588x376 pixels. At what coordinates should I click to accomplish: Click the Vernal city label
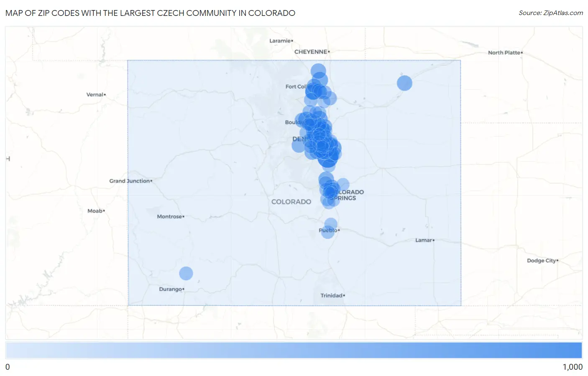click(x=96, y=95)
